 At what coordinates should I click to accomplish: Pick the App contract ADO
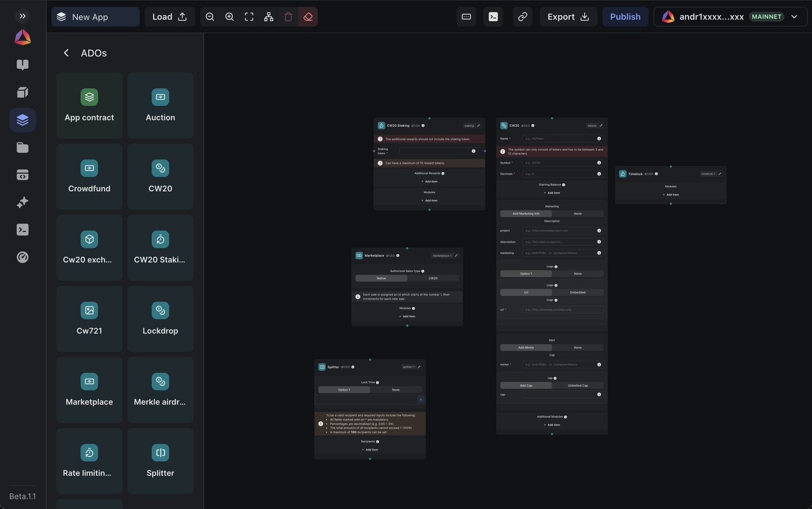(x=89, y=106)
